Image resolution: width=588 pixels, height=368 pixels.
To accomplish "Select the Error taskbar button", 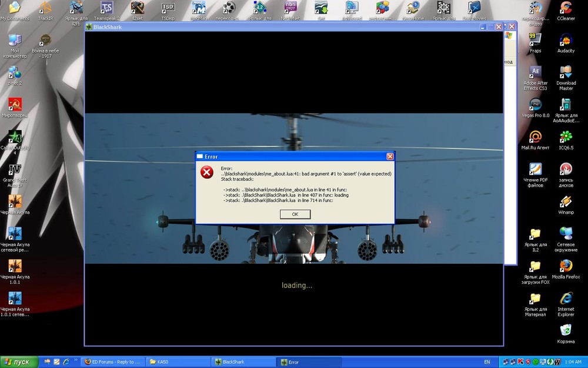I will (x=309, y=362).
